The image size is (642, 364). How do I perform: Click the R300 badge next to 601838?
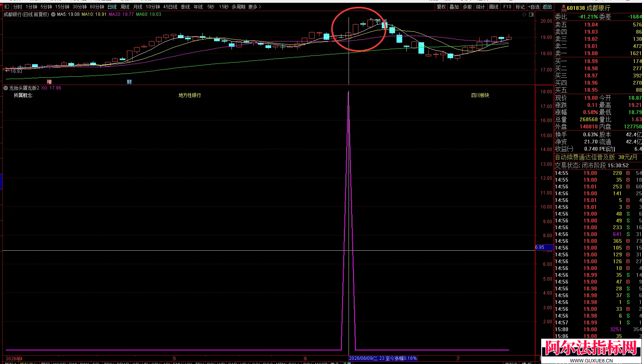tap(563, 8)
